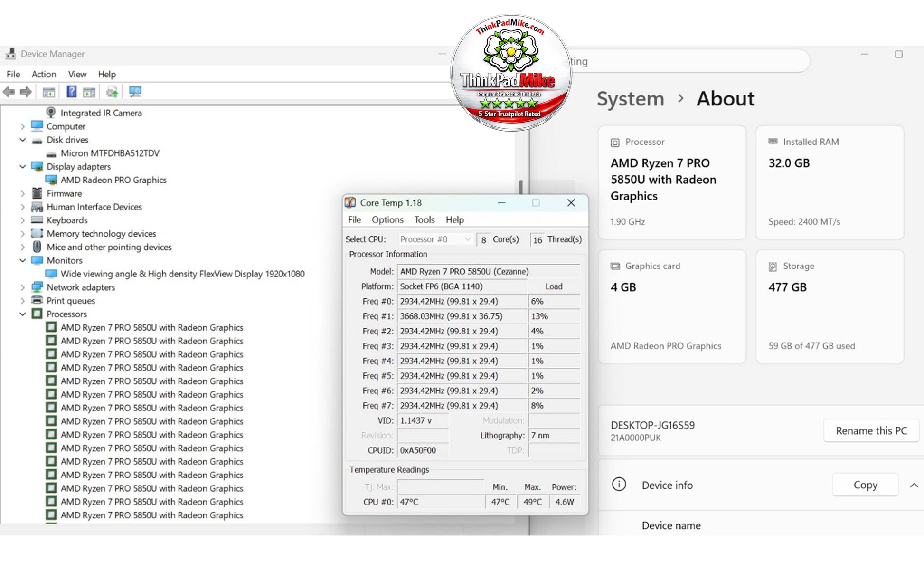Collapse the Device info section chevron
The height and width of the screenshot is (581, 924).
(x=914, y=485)
